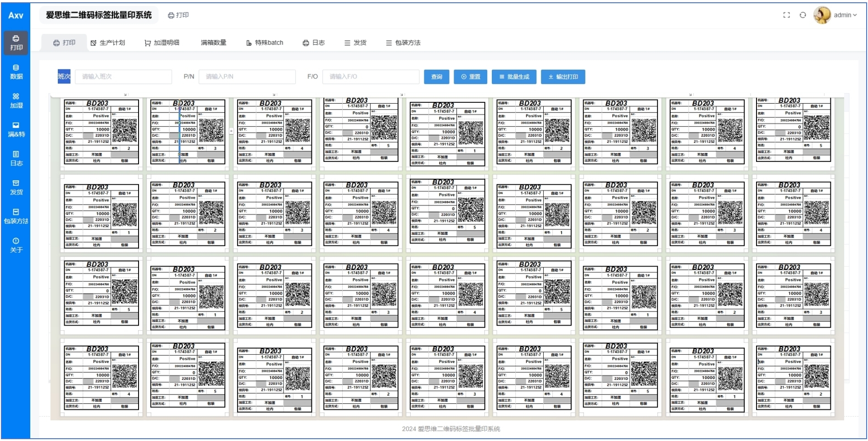Viewport: 868px width, 441px height.
Task: Click the refresh icon in the header
Action: pos(802,15)
